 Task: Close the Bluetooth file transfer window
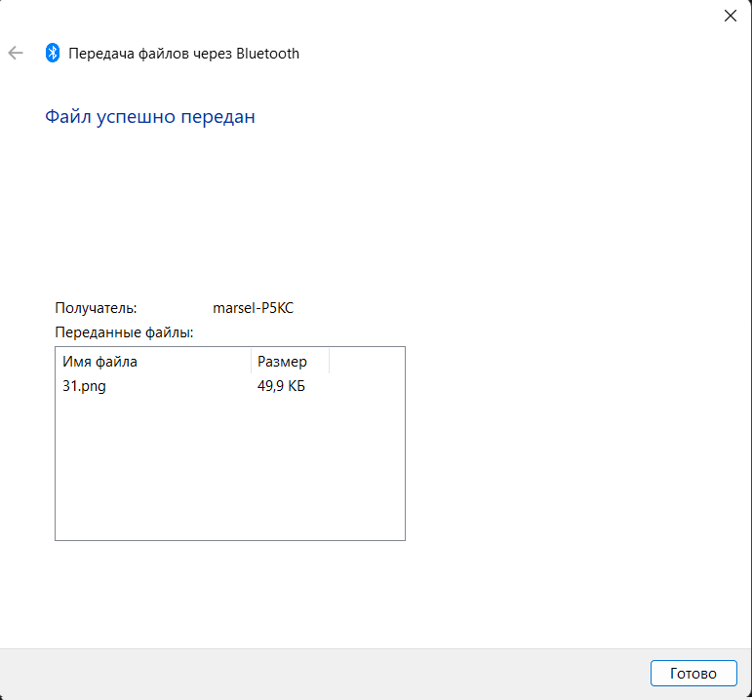(x=730, y=16)
